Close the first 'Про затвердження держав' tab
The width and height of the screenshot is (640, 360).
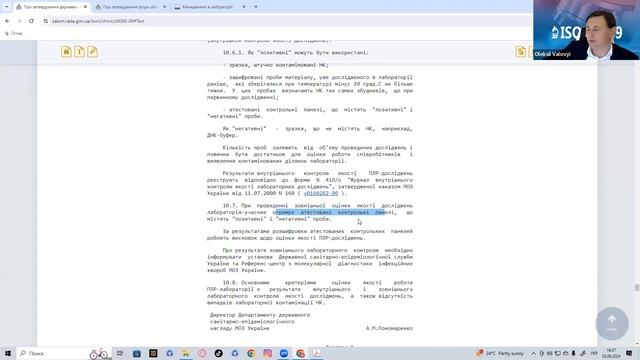(x=85, y=7)
